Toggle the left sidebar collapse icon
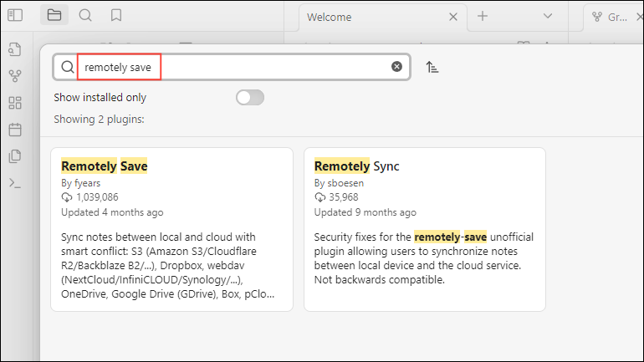The image size is (644, 362). (x=15, y=16)
